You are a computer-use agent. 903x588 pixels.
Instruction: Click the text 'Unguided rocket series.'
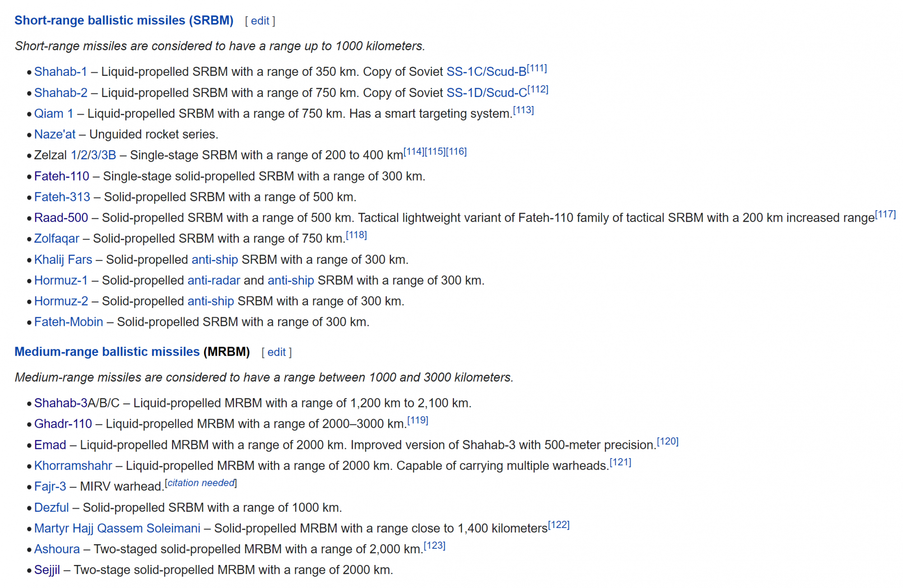[x=154, y=134]
